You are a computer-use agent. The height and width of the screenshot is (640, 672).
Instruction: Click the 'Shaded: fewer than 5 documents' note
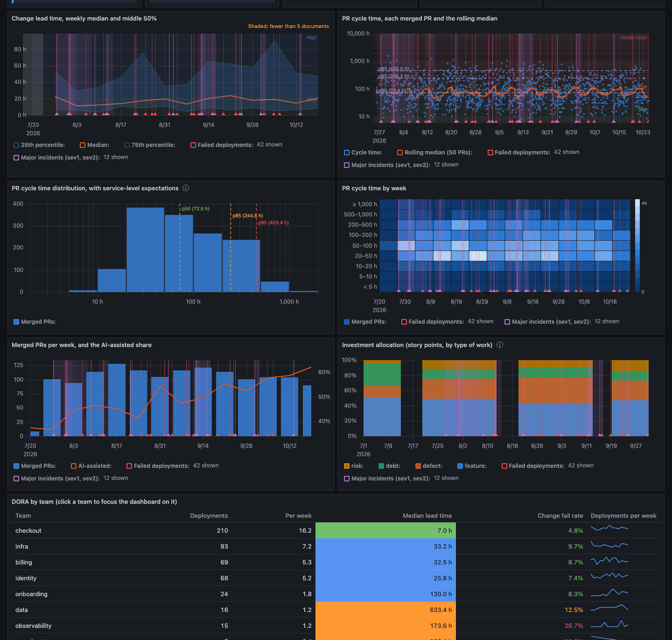point(288,26)
